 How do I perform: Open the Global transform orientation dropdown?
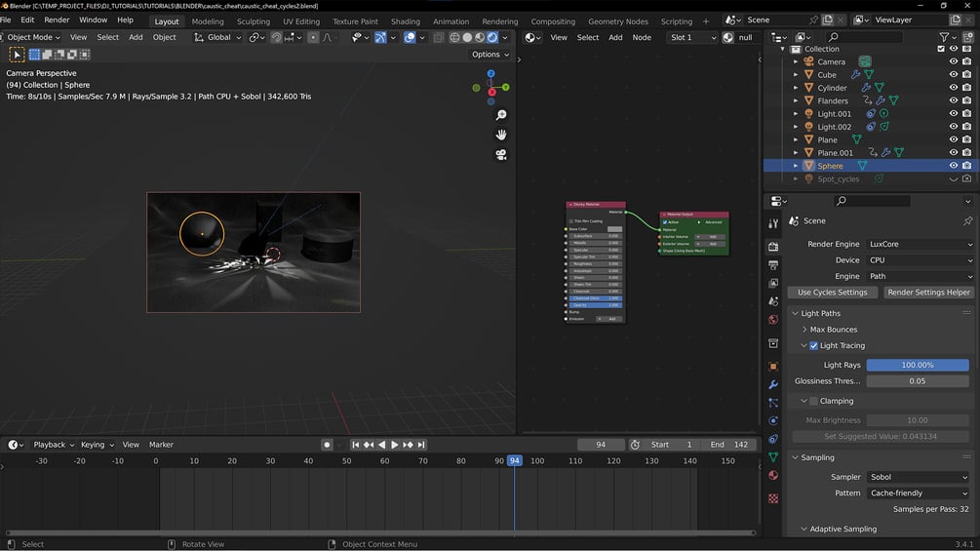[x=217, y=37]
